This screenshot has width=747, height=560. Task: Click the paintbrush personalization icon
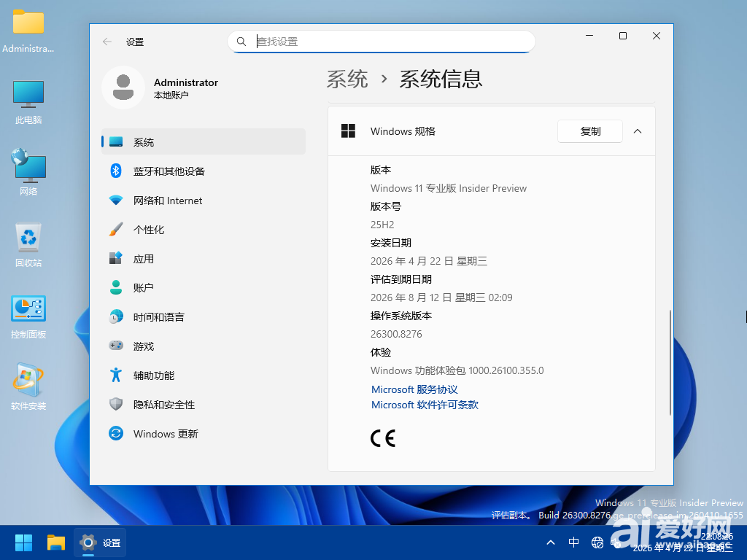tap(116, 229)
